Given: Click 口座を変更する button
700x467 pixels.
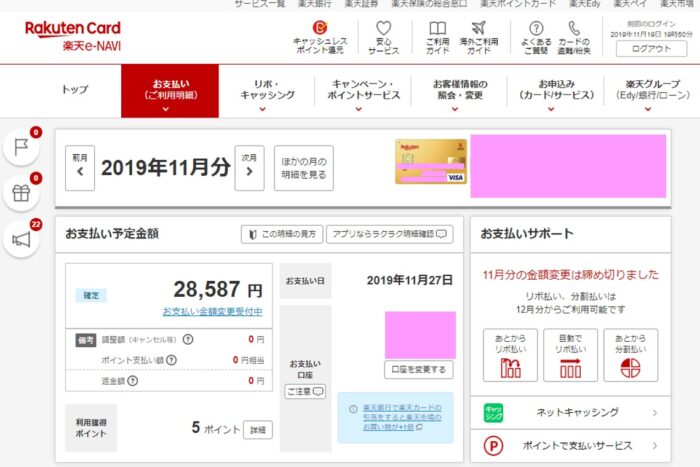Looking at the screenshot, I should tap(419, 370).
